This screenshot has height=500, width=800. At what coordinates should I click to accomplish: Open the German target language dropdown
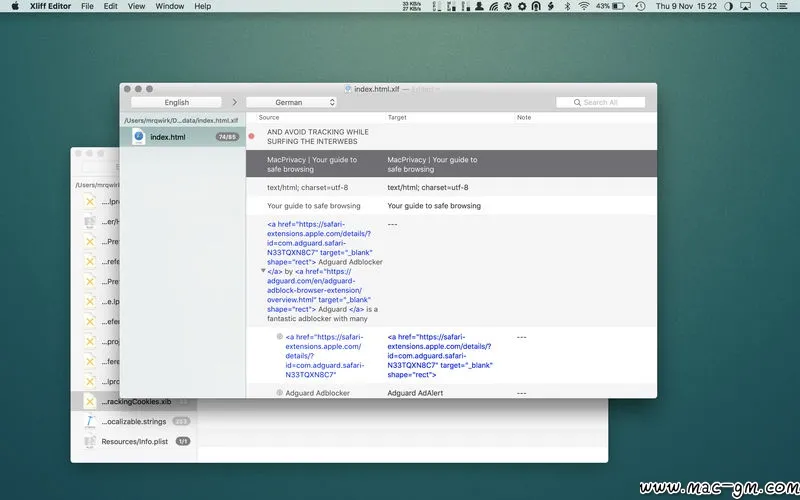[291, 103]
